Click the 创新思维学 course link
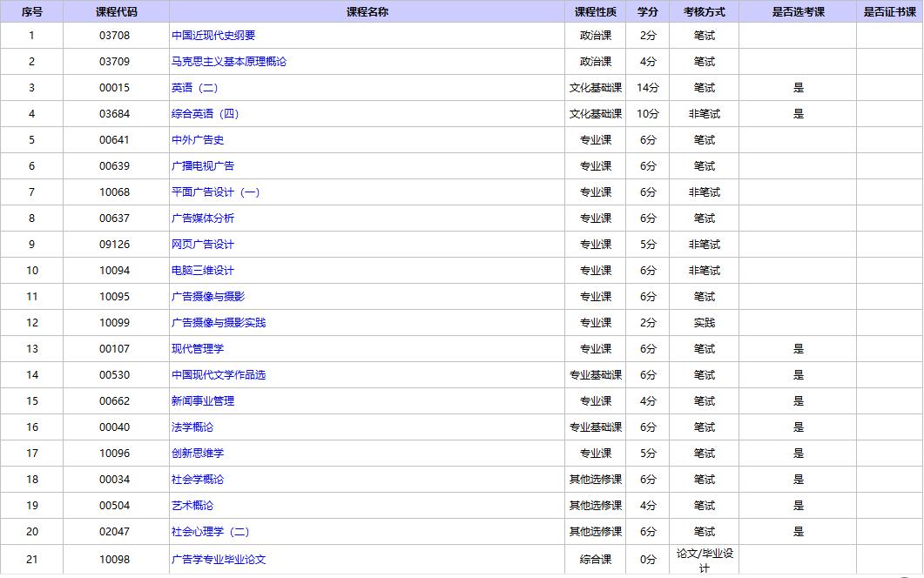The width and height of the screenshot is (924, 578). coord(198,454)
